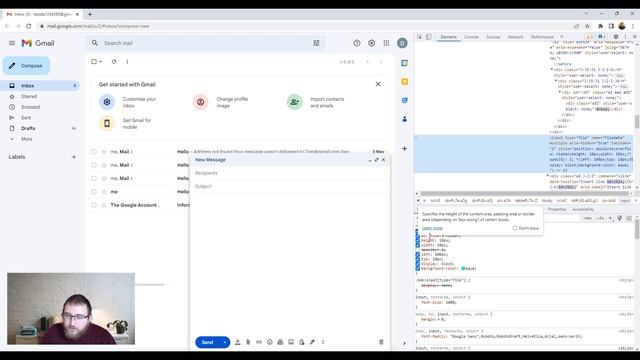This screenshot has height=360, width=640.
Task: Open the select-all dropdown arrow
Action: (x=100, y=62)
